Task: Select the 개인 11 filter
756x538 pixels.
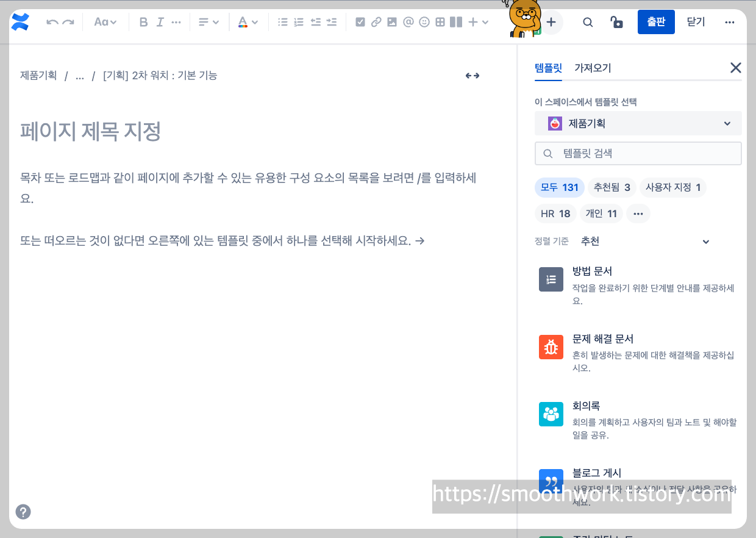Action: (601, 213)
